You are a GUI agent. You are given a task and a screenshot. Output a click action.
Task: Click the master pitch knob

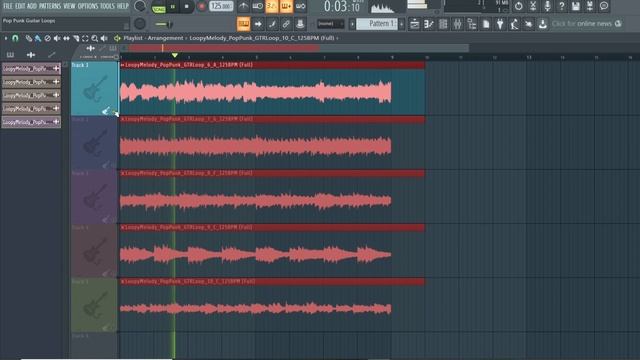pyautogui.click(x=140, y=24)
